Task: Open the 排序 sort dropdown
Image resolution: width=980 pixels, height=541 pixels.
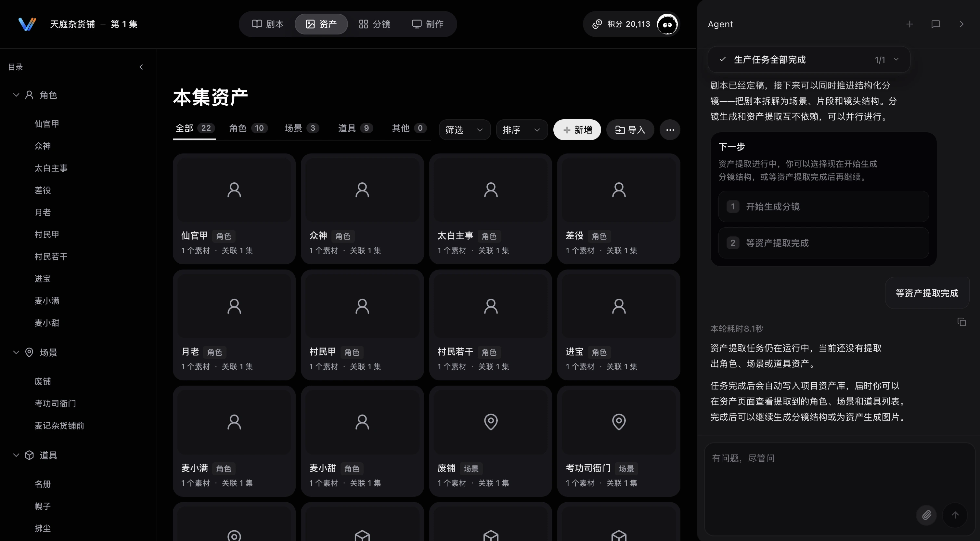Action: [x=522, y=130]
